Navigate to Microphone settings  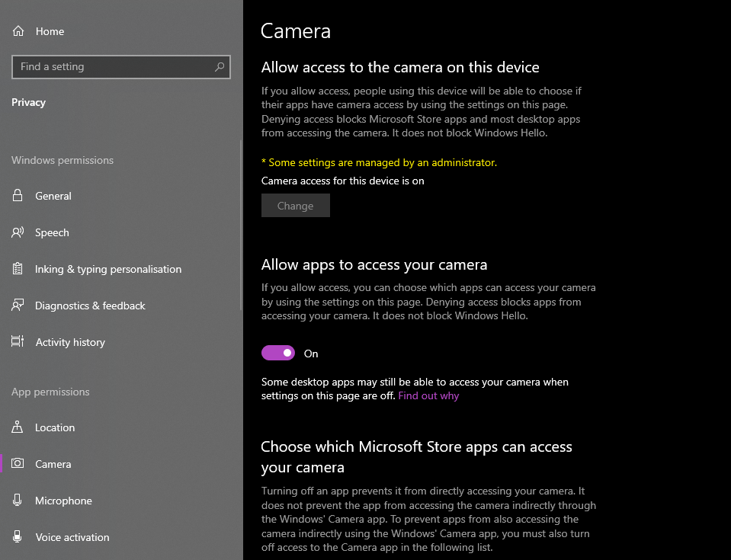62,501
